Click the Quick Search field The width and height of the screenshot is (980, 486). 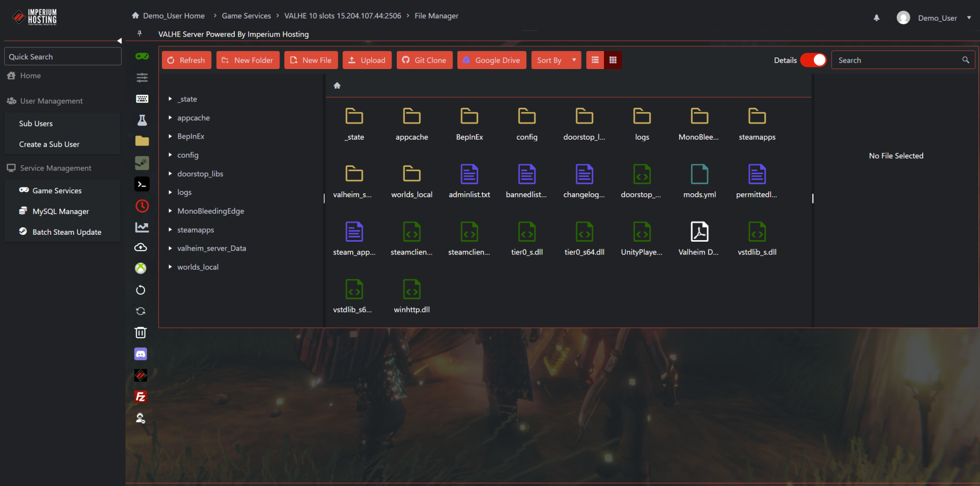pos(63,56)
